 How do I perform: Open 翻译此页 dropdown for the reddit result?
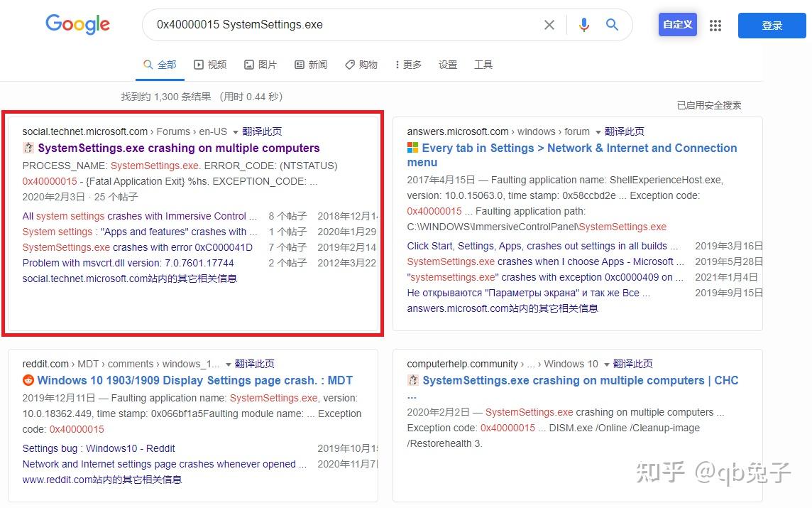(253, 364)
